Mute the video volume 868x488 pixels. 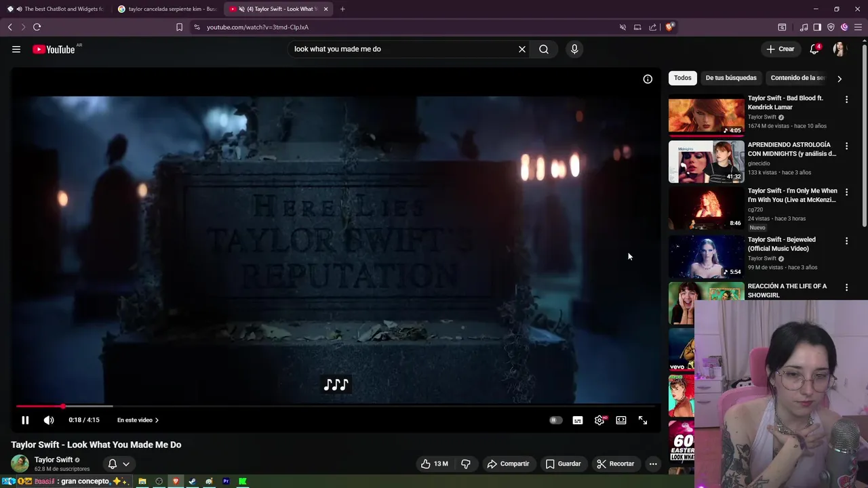(49, 420)
